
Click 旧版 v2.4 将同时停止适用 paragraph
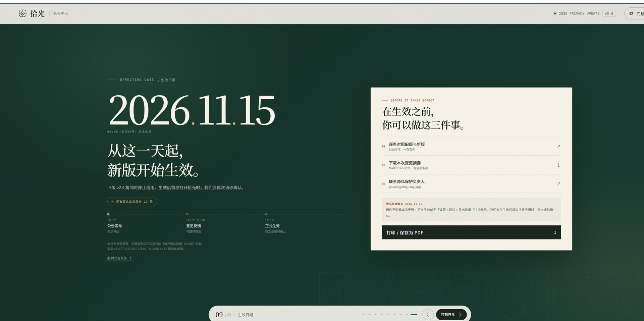click(175, 188)
